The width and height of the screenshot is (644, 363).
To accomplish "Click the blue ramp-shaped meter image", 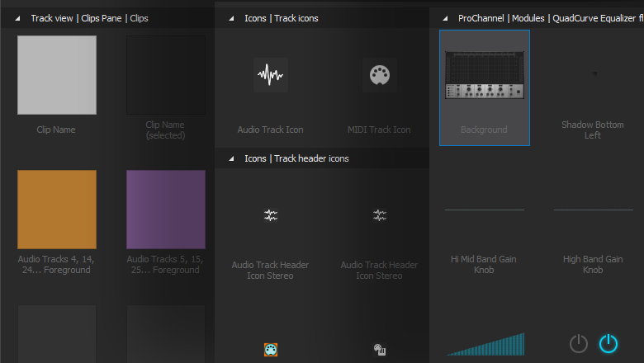I will point(485,344).
